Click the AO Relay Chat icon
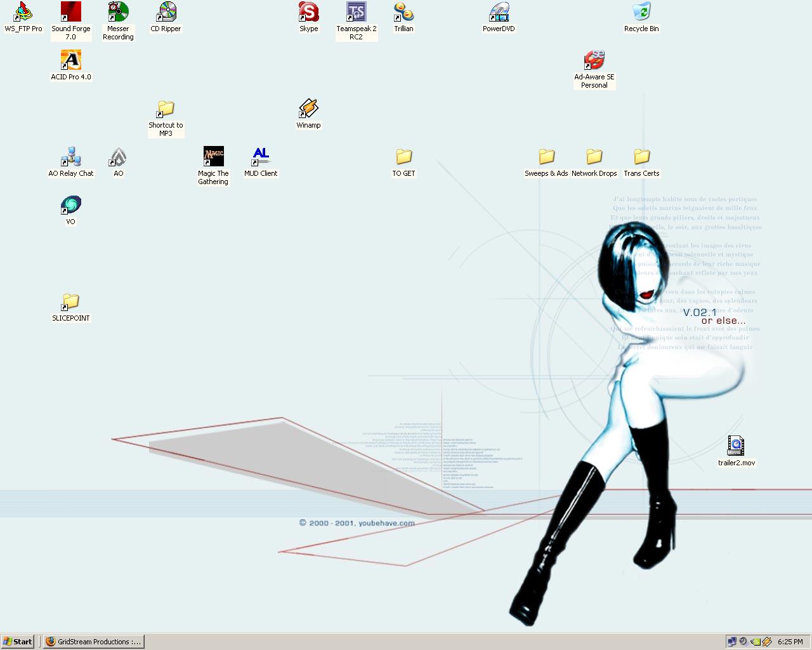The image size is (812, 650). coord(70,157)
